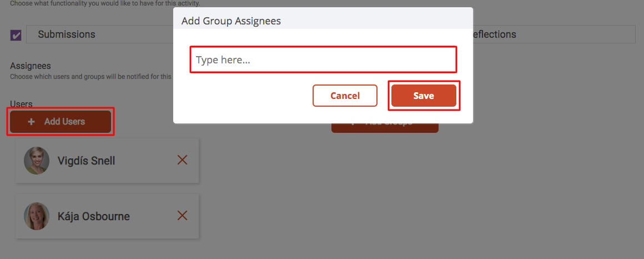Remove Kája Osbourne with the X icon
Screen dimensions: 644x259
point(182,216)
